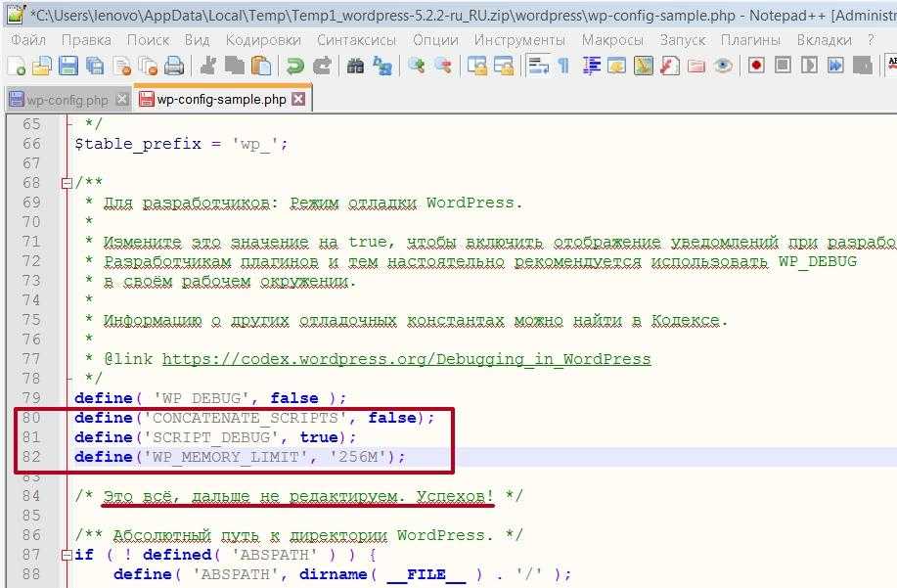Viewport: 897px width, 588px height.
Task: Start macro recording with red dot icon
Action: pyautogui.click(x=756, y=66)
